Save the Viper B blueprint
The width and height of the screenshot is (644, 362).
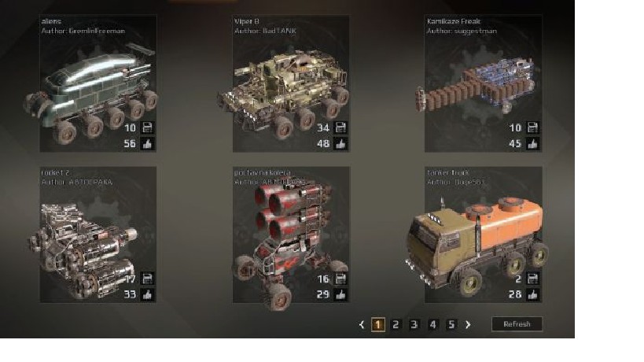[340, 127]
